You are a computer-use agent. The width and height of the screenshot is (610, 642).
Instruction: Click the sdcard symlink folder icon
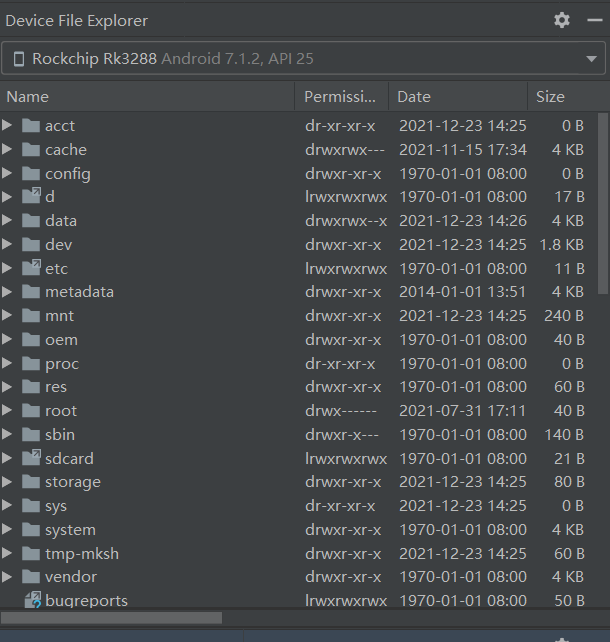[31, 457]
